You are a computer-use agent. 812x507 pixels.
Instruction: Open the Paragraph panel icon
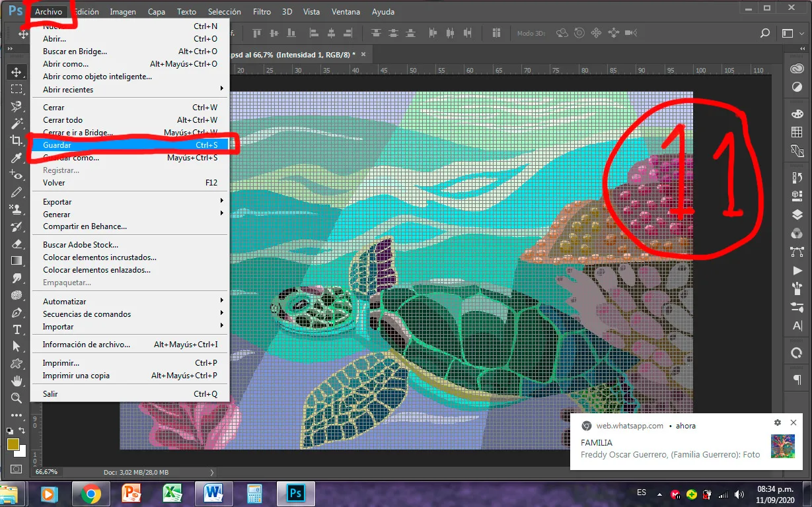[x=797, y=380]
